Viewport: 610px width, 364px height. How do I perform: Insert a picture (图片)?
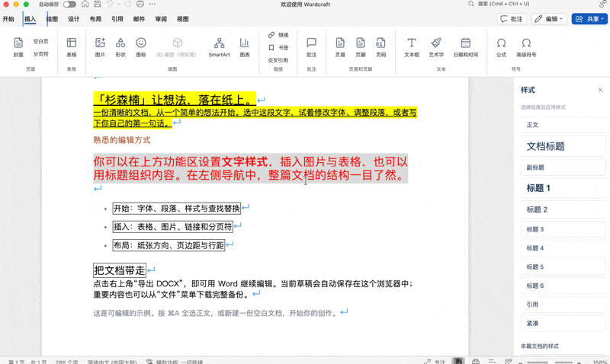click(100, 47)
